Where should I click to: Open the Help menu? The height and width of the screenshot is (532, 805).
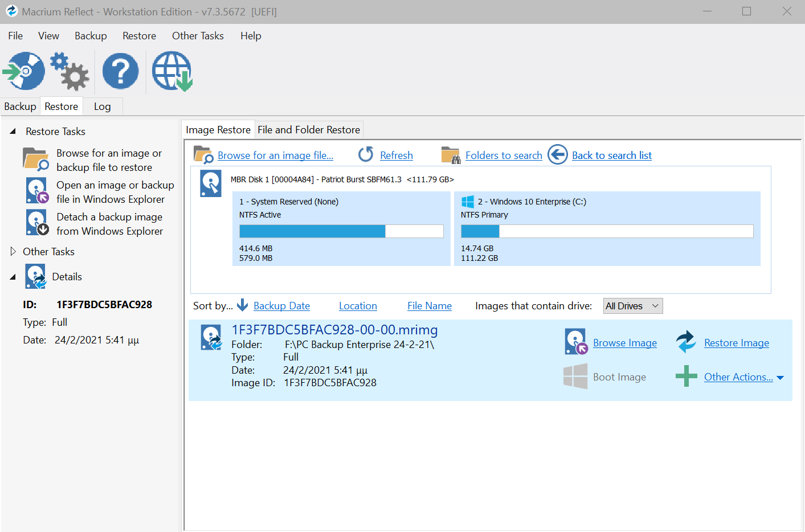[251, 36]
